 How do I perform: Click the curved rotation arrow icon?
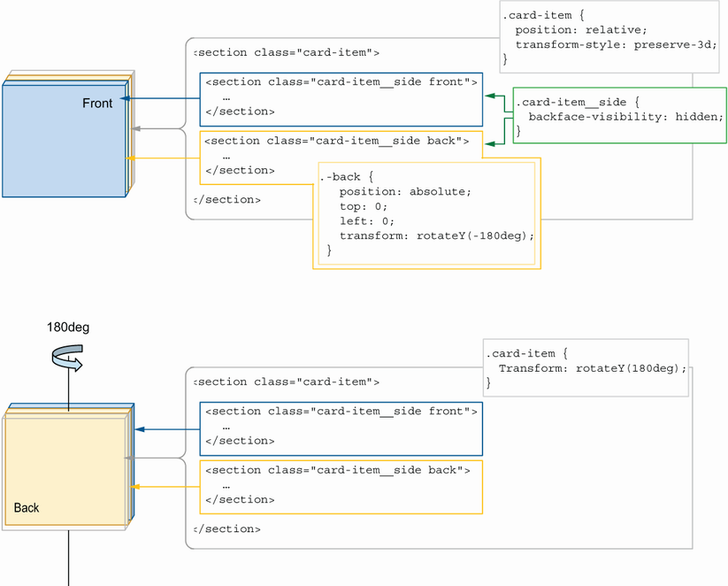[x=66, y=356]
